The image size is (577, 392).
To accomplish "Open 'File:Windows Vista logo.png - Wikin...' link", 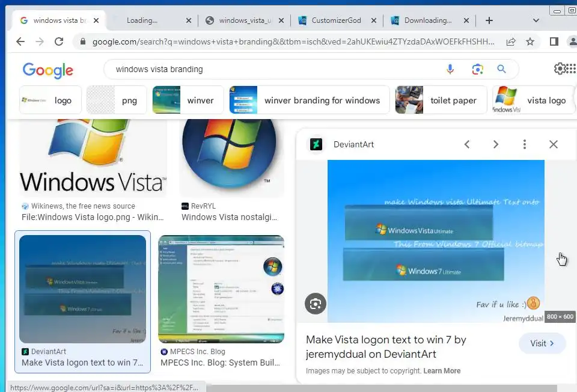I will tap(93, 217).
